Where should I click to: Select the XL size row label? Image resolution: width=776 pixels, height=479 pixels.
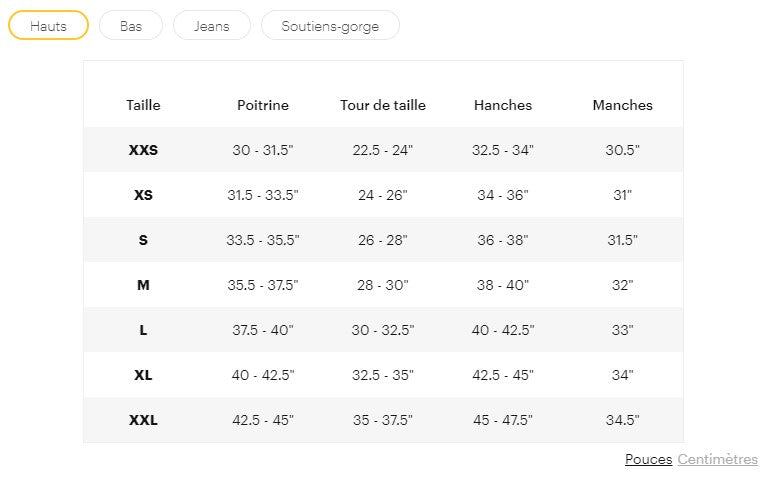coord(143,375)
